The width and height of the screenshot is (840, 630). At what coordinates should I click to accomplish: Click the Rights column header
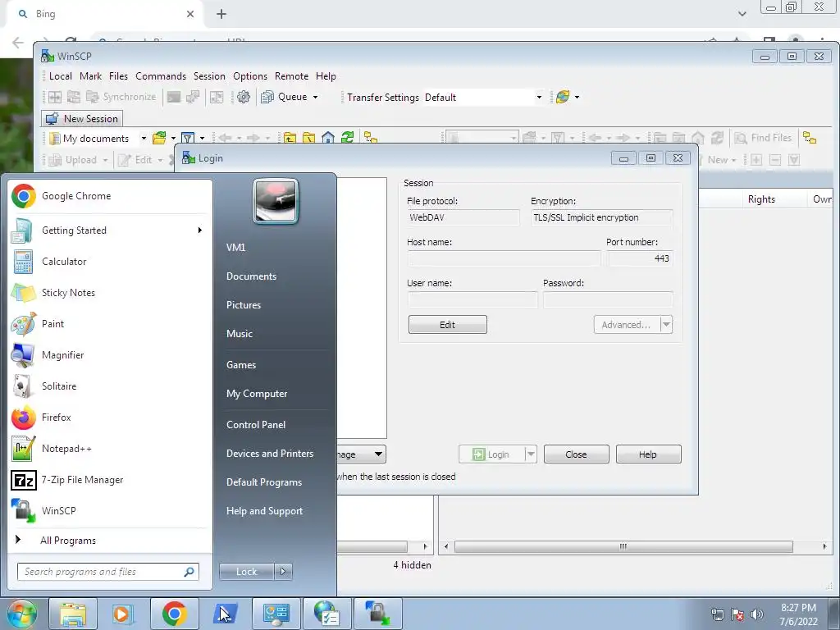761,199
